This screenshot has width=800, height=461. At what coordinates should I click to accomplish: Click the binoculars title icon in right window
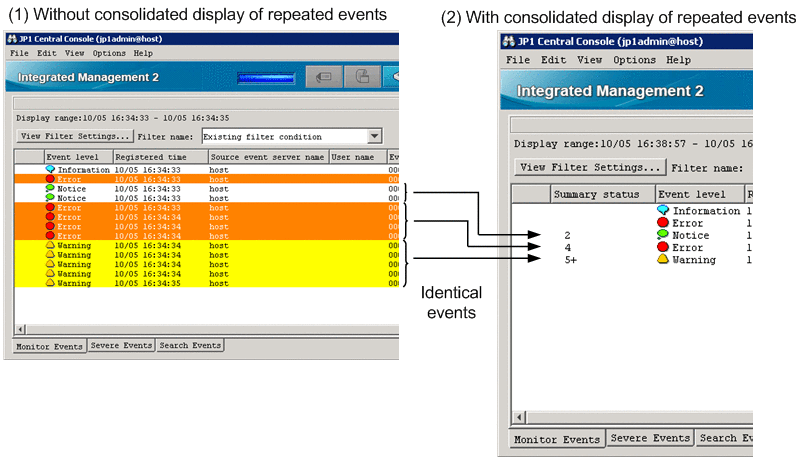[509, 41]
